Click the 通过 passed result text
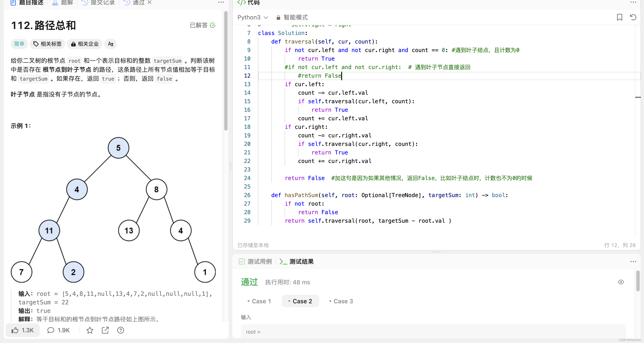Image resolution: width=644 pixels, height=343 pixels. 249,282
